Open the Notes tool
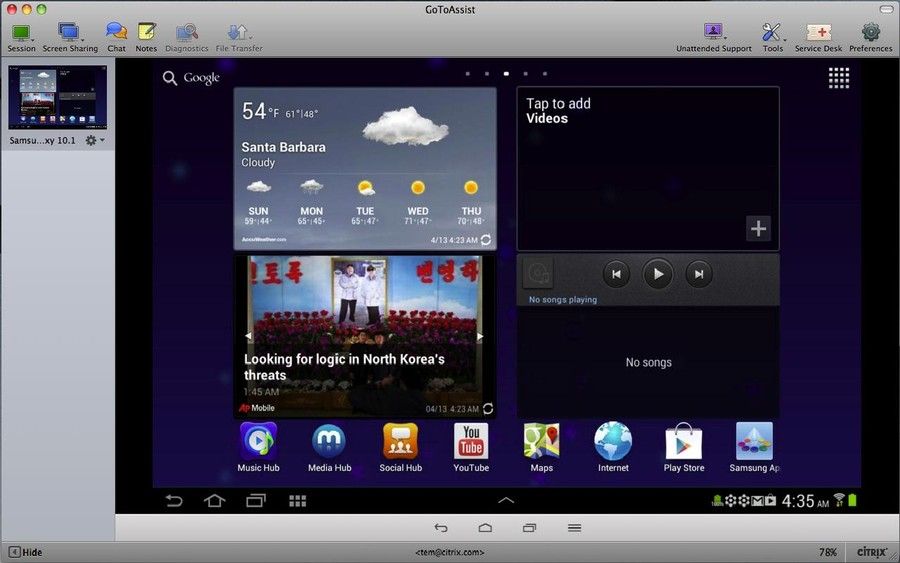The width and height of the screenshot is (900, 563). click(x=146, y=38)
